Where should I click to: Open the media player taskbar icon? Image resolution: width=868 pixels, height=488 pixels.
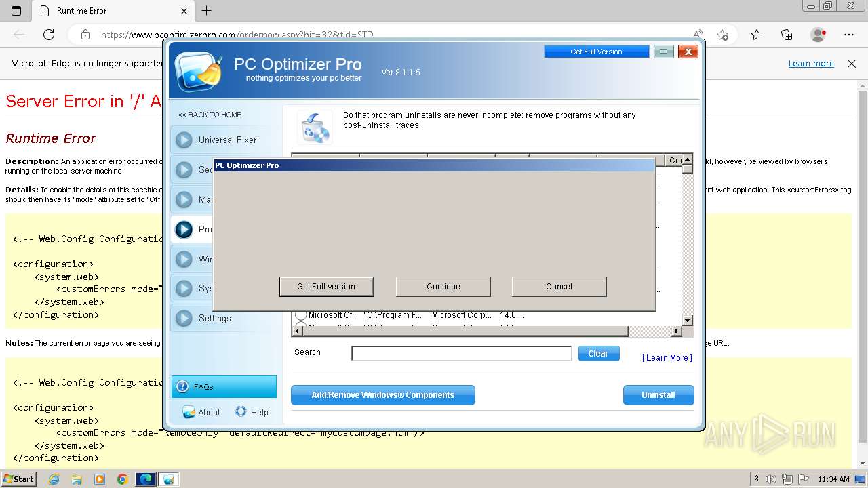pos(100,479)
